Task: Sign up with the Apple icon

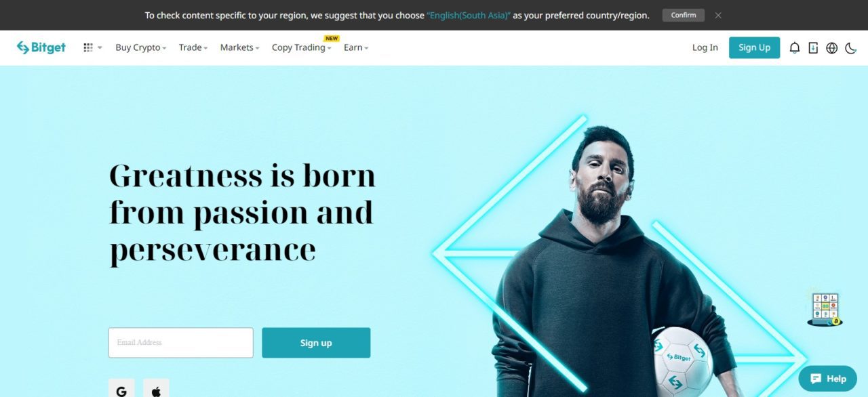Action: coord(156,390)
